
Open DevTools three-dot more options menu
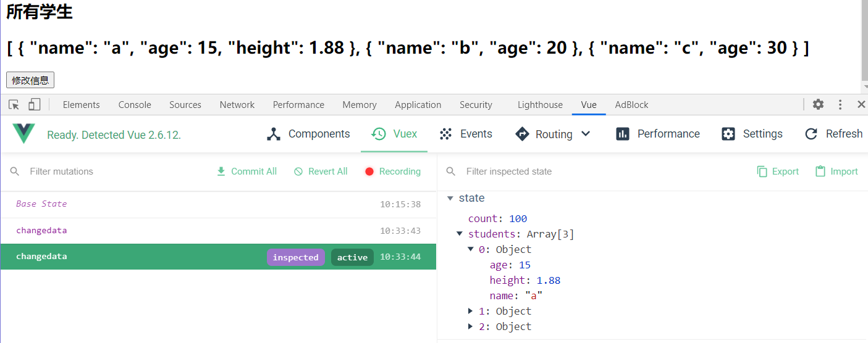click(840, 105)
